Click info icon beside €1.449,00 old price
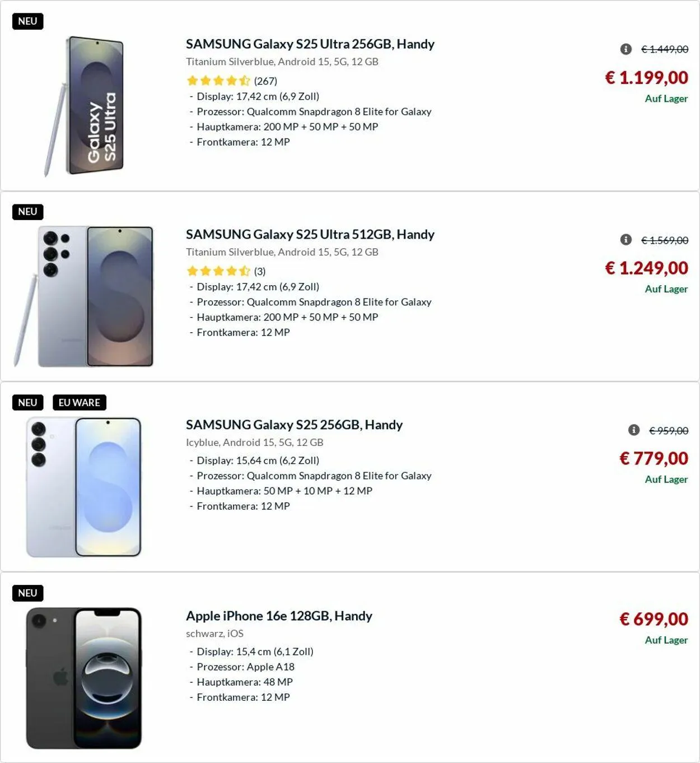The height and width of the screenshot is (763, 700). pyautogui.click(x=626, y=49)
